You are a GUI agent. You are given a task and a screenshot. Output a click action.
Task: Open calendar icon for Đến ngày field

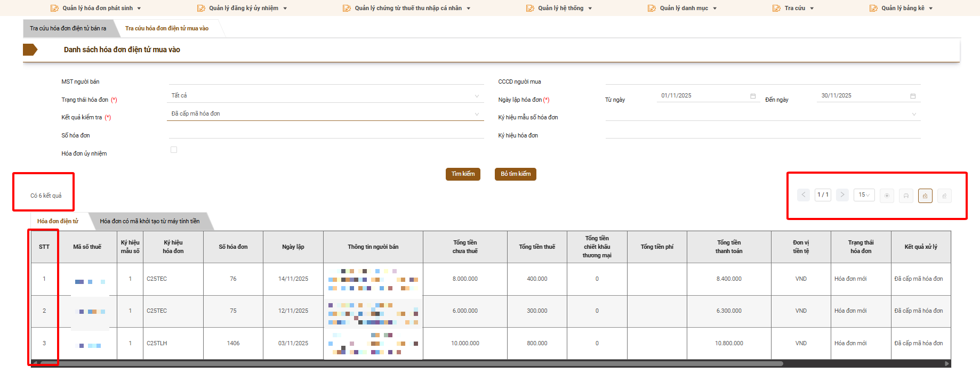click(913, 96)
